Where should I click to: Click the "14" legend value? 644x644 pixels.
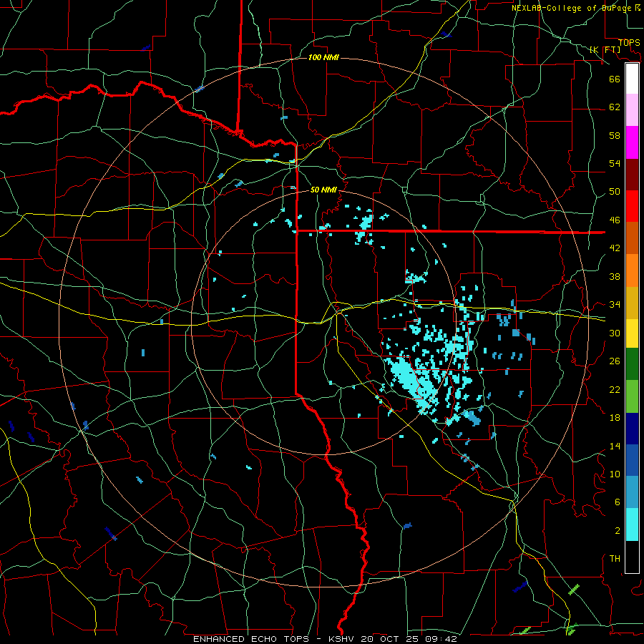[615, 446]
